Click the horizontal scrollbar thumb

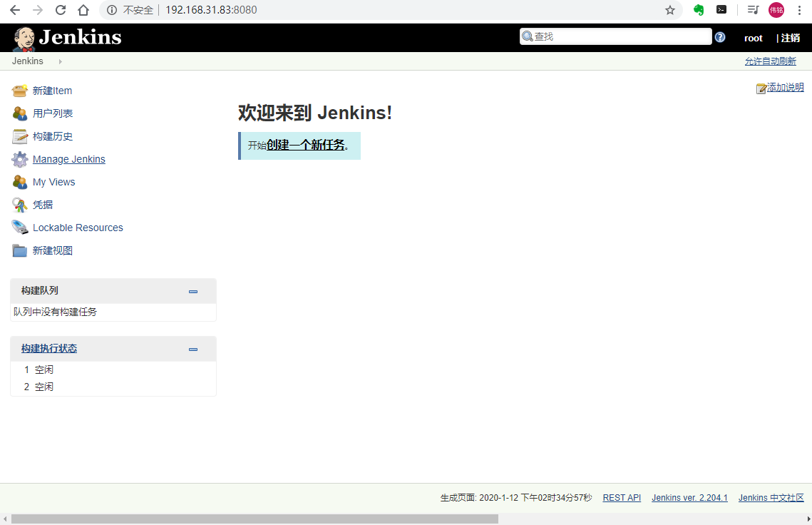coord(255,519)
